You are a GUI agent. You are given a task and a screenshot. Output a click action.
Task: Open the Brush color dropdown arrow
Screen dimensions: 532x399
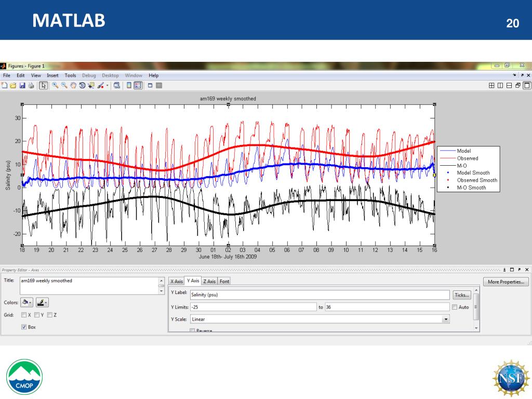[x=107, y=86]
